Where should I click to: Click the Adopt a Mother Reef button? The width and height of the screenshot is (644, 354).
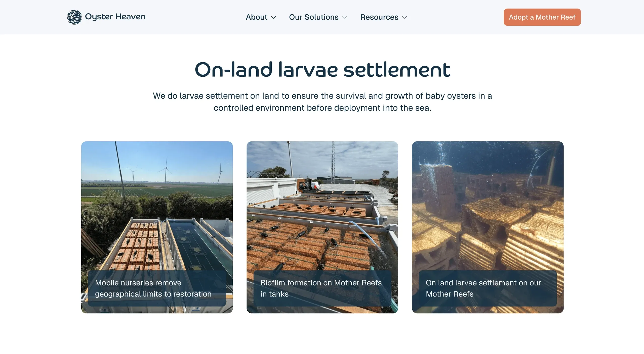(542, 17)
